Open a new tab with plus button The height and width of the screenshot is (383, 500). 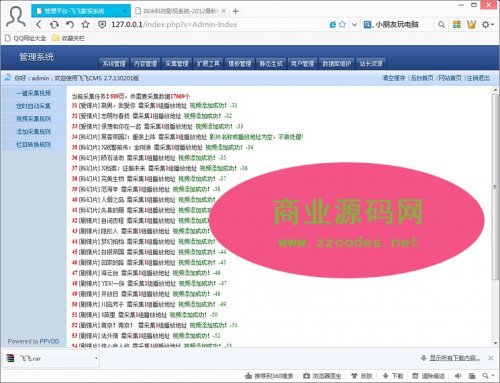tap(235, 11)
